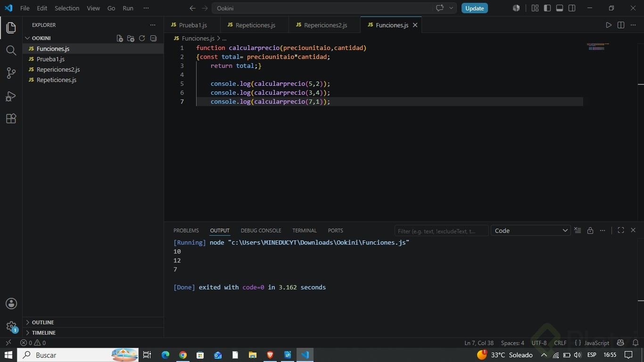The image size is (644, 362).
Task: Toggle the primary side bar
Action: (547, 8)
